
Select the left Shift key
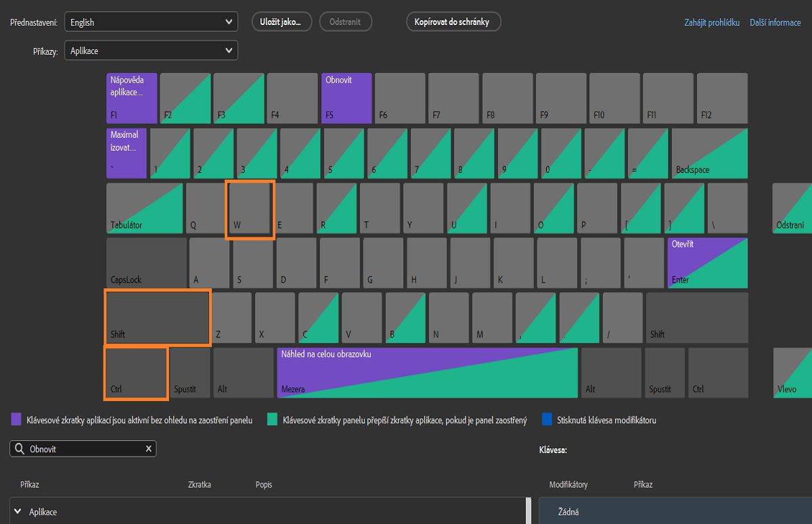click(x=158, y=318)
